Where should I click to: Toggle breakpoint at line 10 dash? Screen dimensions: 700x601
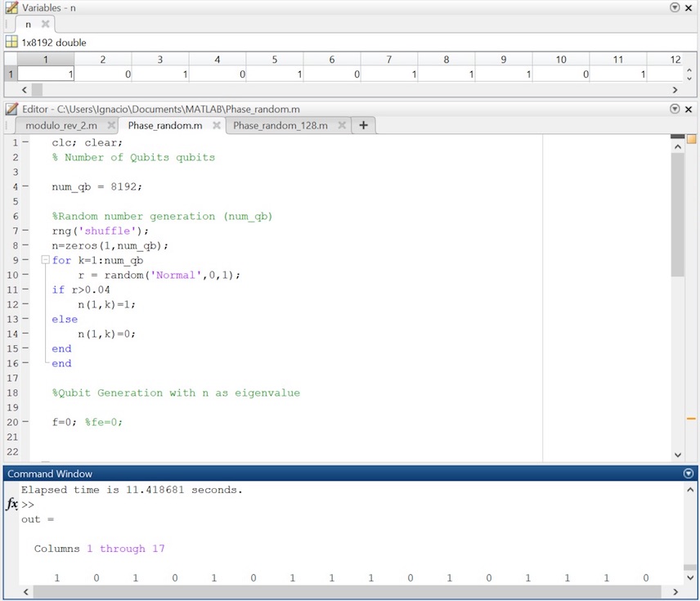coord(25,275)
